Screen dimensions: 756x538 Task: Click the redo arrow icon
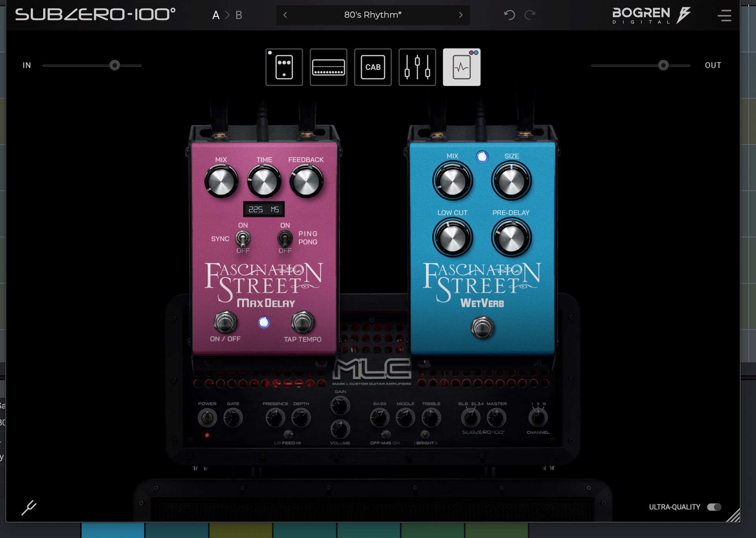pos(530,15)
